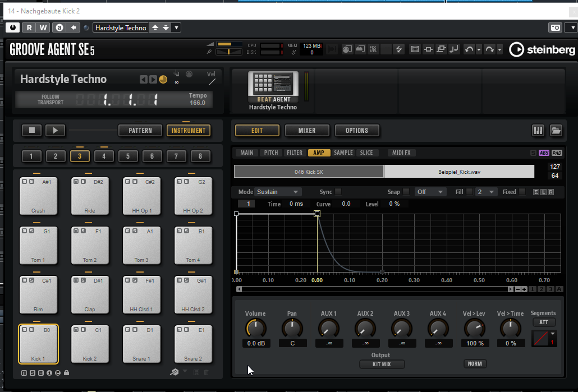Click the MIXER button
The width and height of the screenshot is (578, 392).
(x=307, y=131)
